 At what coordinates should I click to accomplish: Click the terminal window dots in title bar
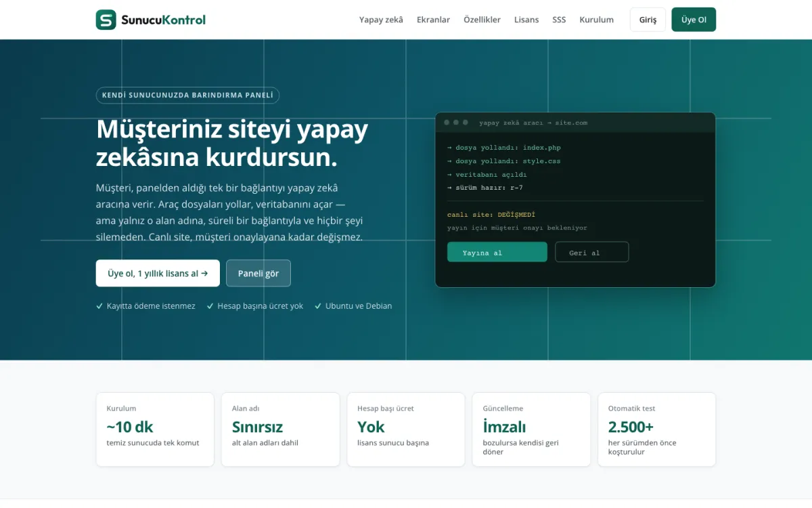[x=456, y=123]
